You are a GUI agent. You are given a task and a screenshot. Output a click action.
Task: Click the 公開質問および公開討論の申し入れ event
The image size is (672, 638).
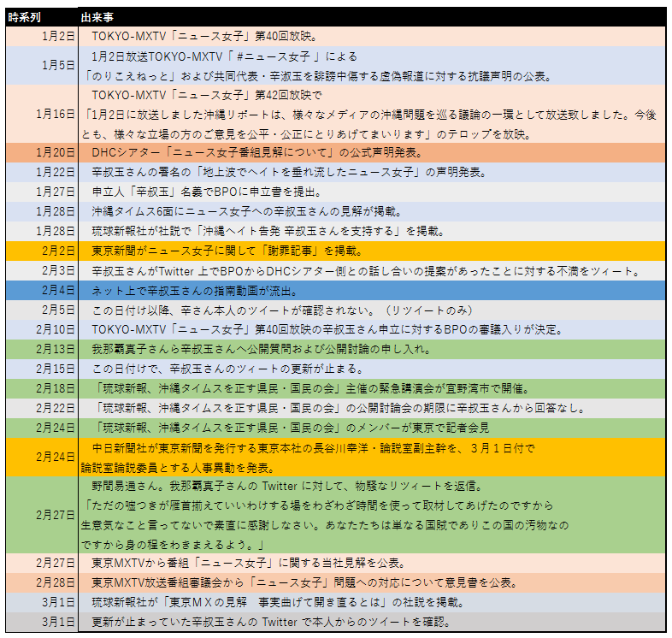click(372, 349)
